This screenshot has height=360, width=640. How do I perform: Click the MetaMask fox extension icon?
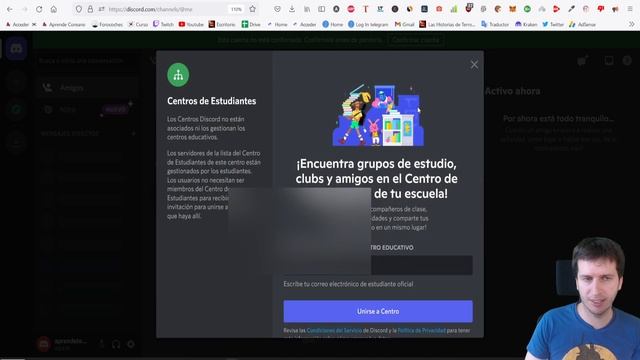[513, 9]
